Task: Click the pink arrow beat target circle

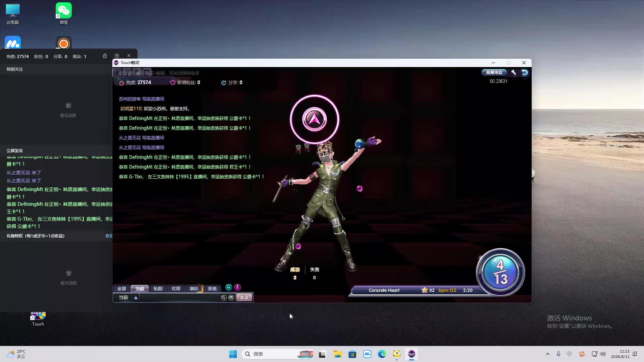Action: (314, 119)
